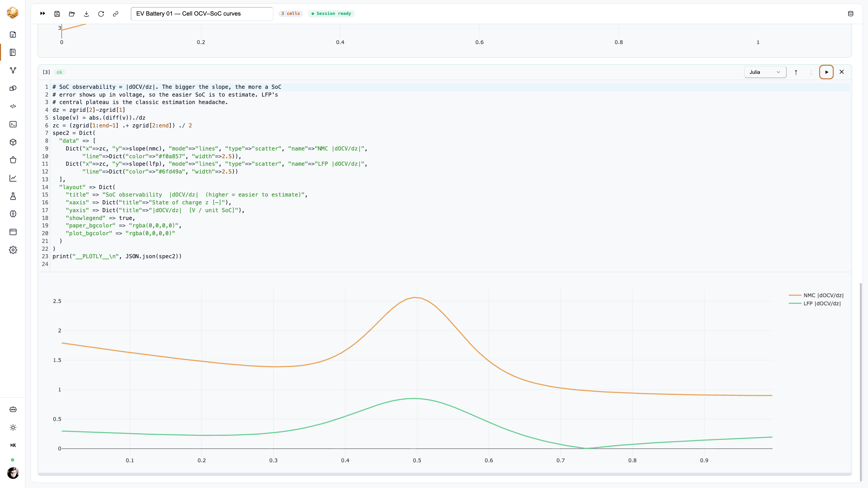Viewport: 868px width, 488px height.
Task: Click the 'Session ready' status badge
Action: tap(331, 14)
